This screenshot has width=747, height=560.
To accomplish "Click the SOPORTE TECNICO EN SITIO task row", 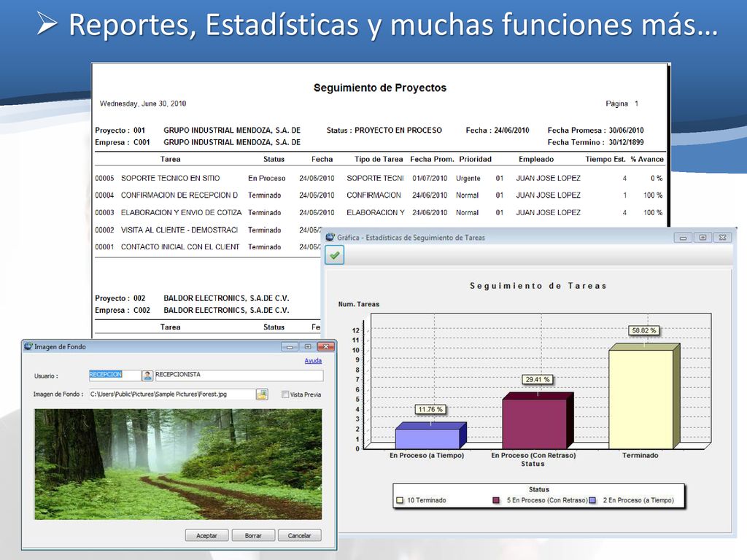I will coord(379,178).
